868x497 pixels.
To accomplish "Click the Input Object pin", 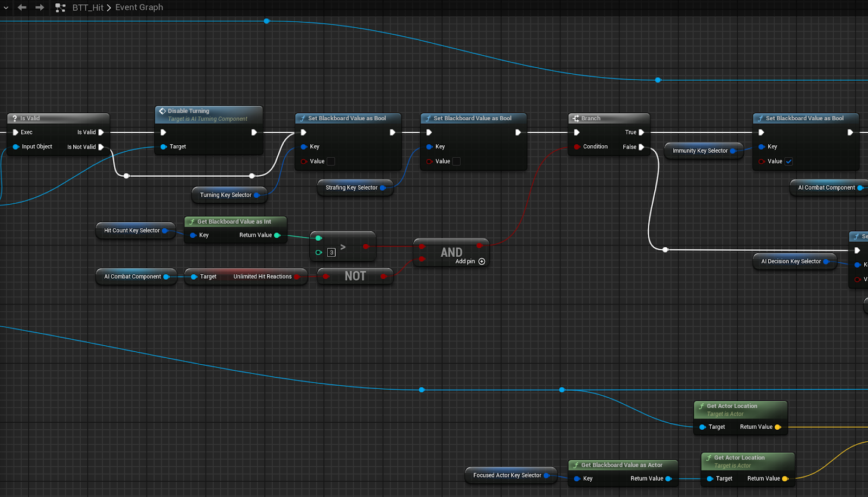I will coord(16,147).
